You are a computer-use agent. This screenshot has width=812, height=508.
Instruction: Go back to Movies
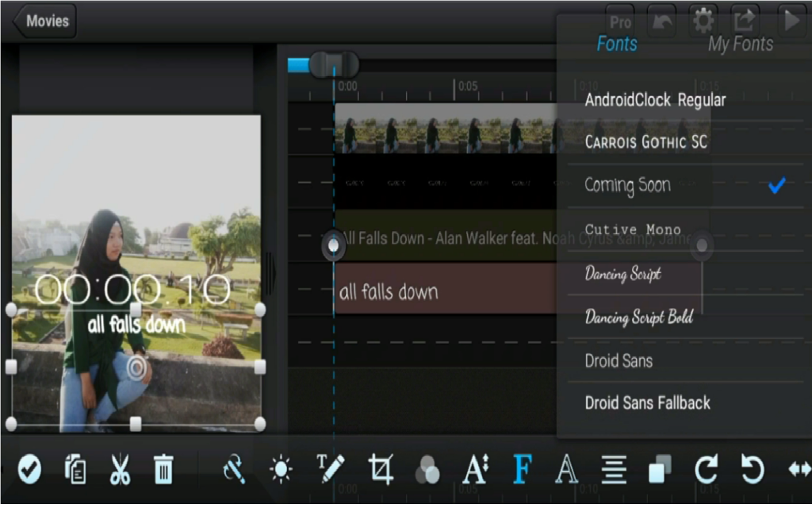(x=44, y=21)
